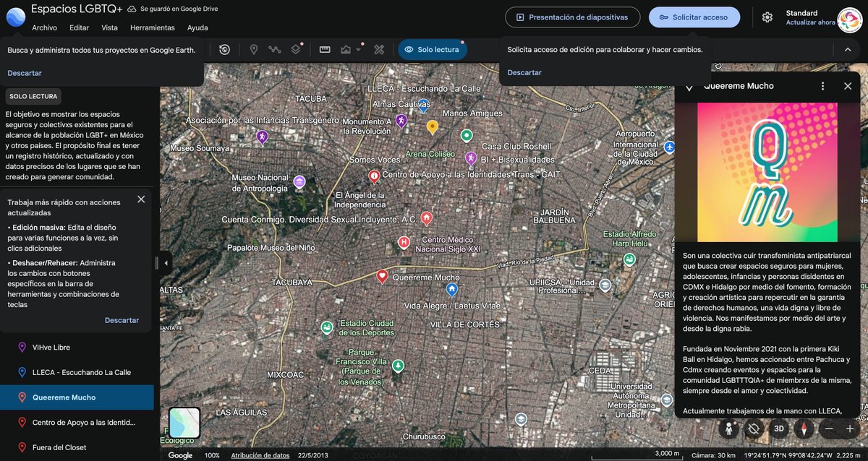868x461 pixels.
Task: Collapse the left sidebar handle arrow
Action: [x=166, y=263]
